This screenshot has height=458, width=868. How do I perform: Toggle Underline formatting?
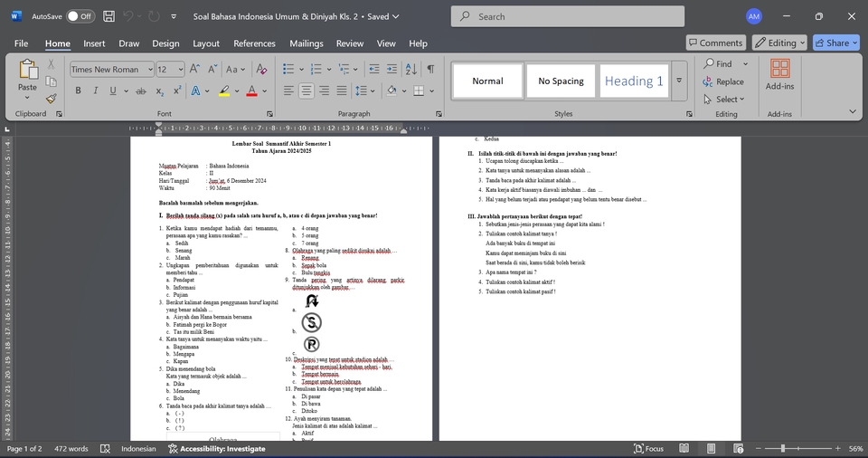click(x=113, y=91)
